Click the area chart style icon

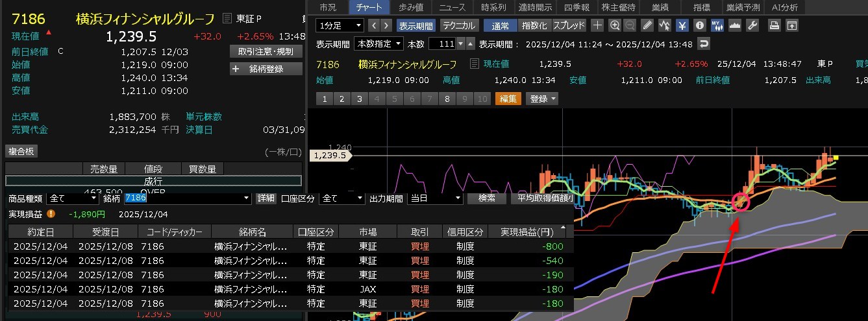click(735, 25)
